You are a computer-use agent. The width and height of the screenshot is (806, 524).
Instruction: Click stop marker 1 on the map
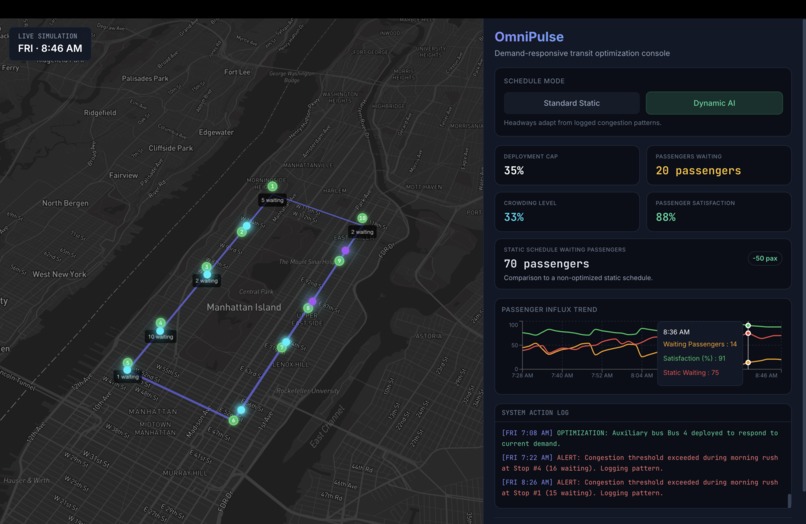point(272,186)
